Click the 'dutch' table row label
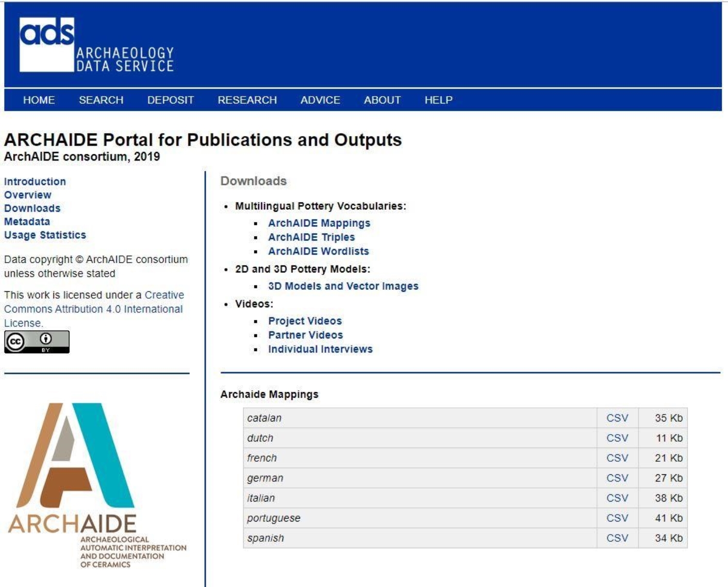The width and height of the screenshot is (728, 587). click(260, 438)
